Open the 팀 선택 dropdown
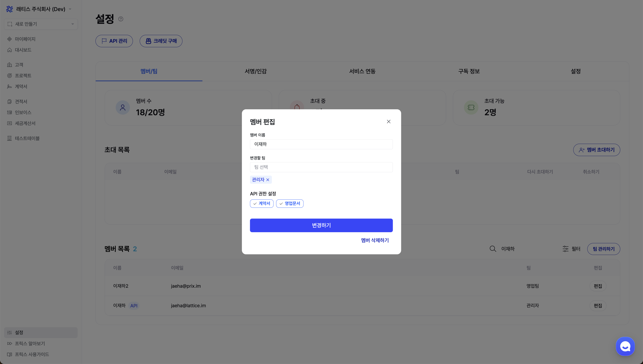643x364 pixels. [321, 167]
